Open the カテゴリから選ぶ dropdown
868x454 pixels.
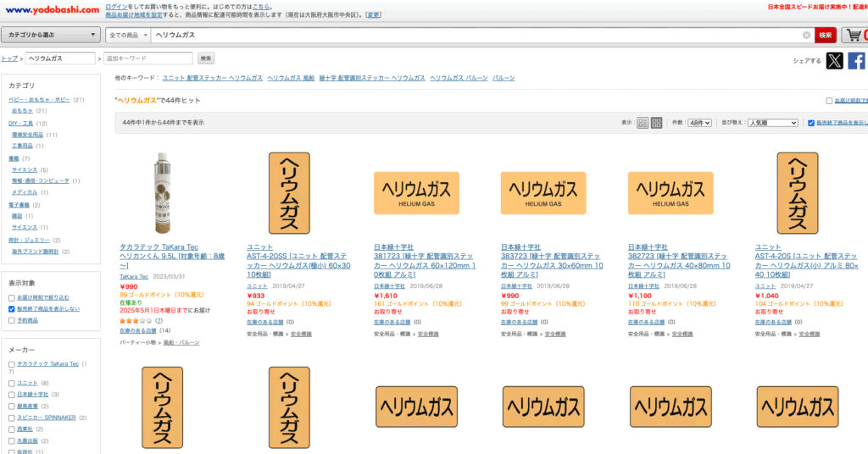pyautogui.click(x=50, y=35)
